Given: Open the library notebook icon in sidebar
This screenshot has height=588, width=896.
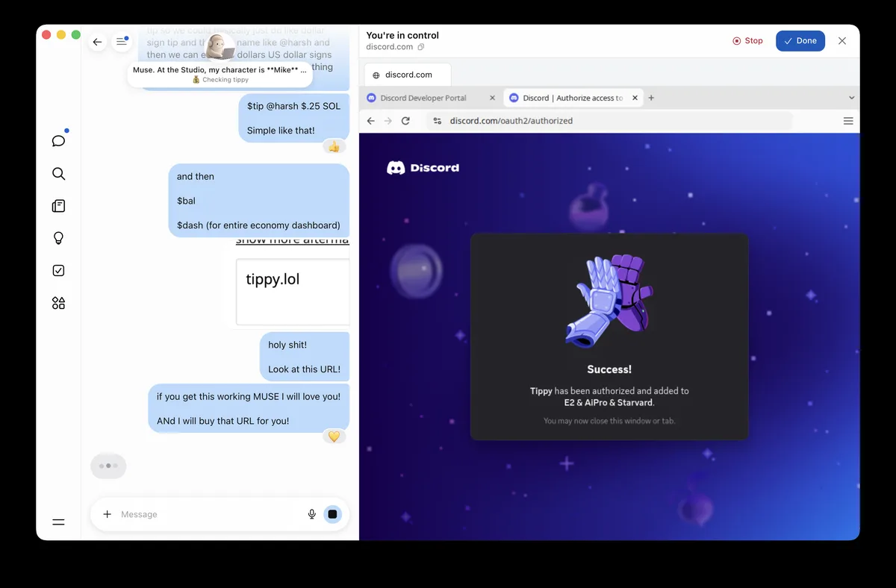Looking at the screenshot, I should coord(58,206).
